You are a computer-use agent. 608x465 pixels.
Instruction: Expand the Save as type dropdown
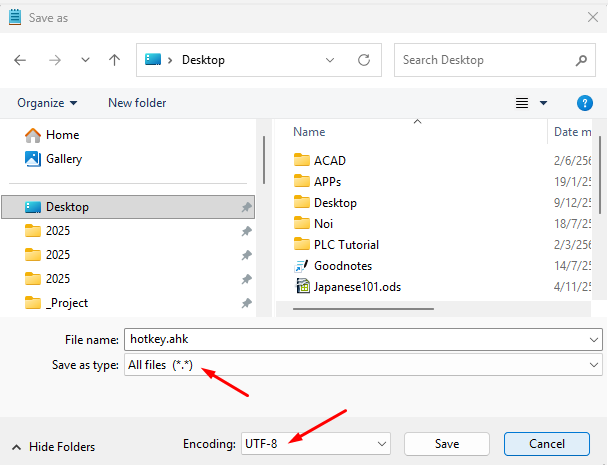[x=595, y=366]
